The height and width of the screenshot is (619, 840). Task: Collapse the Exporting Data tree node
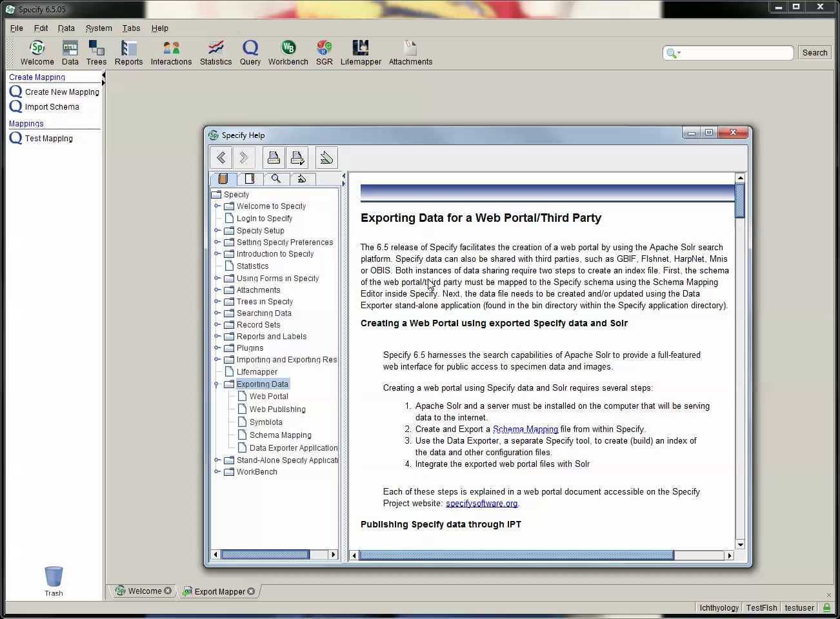[x=217, y=384]
